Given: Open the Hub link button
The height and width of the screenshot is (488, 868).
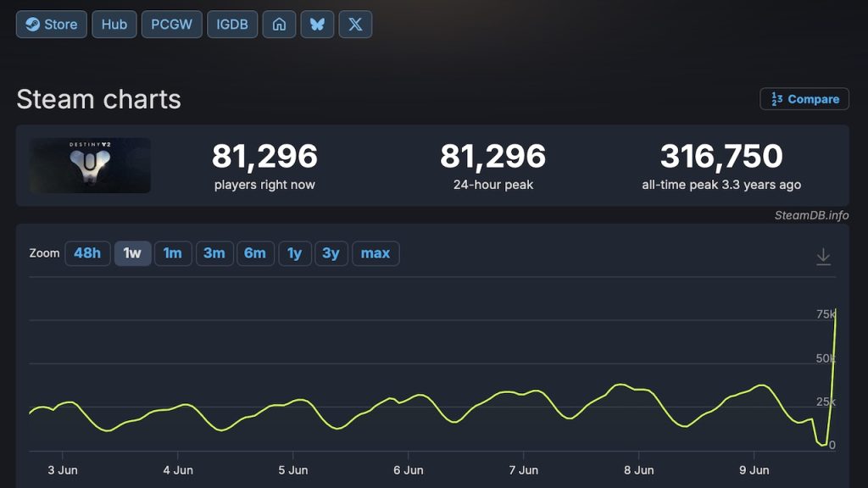Looking at the screenshot, I should pyautogui.click(x=114, y=25).
